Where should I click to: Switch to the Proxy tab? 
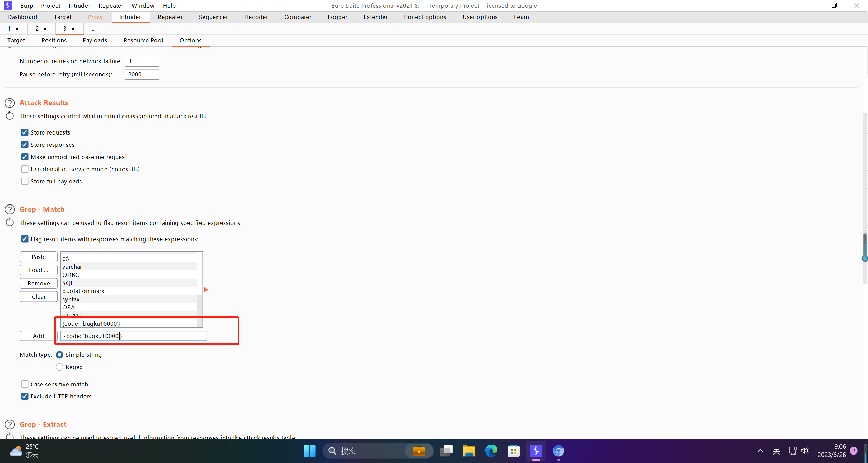(95, 17)
